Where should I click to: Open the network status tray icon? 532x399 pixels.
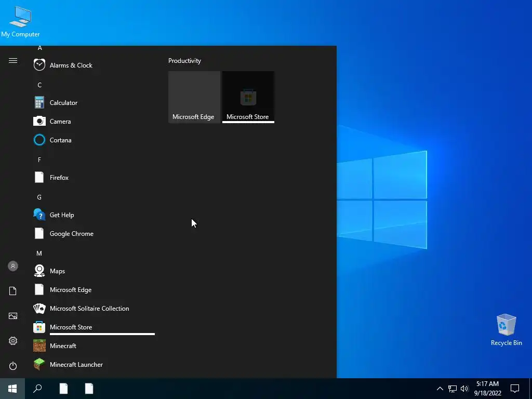453,389
